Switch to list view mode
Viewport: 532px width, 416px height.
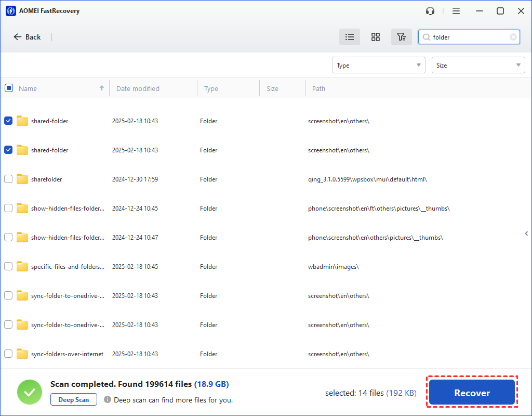350,37
